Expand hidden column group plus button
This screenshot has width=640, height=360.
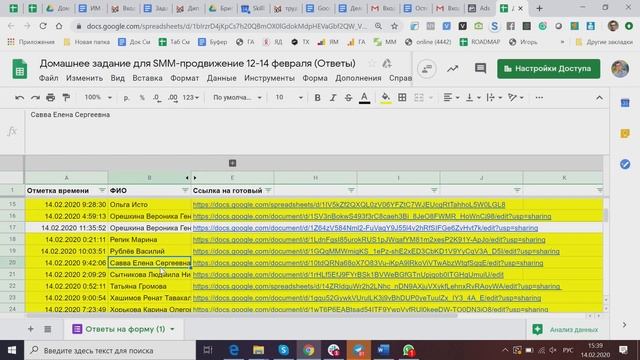pos(232,163)
